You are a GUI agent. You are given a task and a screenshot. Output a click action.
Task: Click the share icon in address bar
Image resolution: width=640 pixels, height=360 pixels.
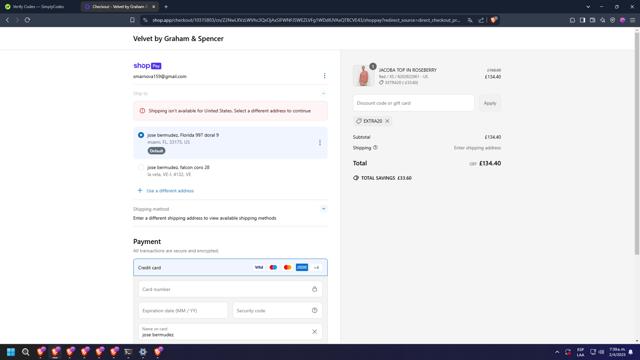pyautogui.click(x=481, y=20)
